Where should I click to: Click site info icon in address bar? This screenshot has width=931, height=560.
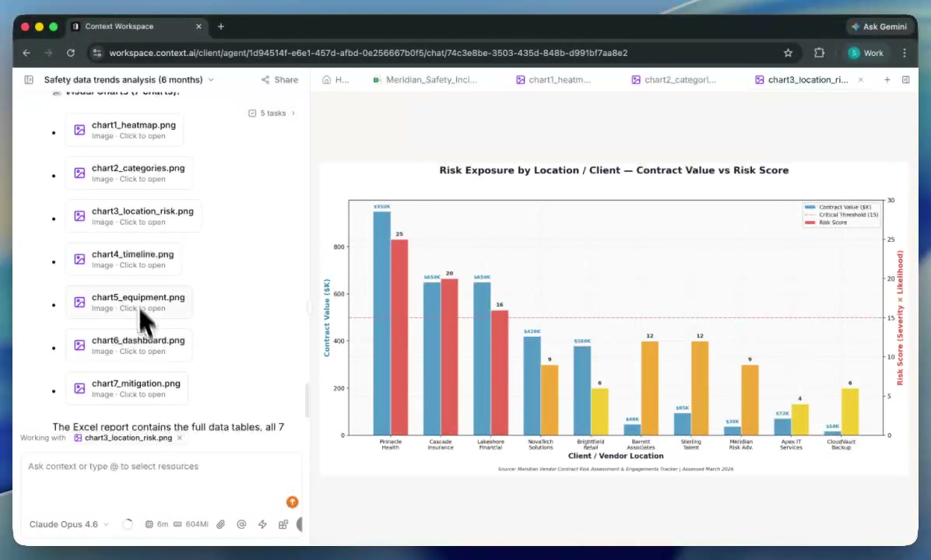pos(97,53)
